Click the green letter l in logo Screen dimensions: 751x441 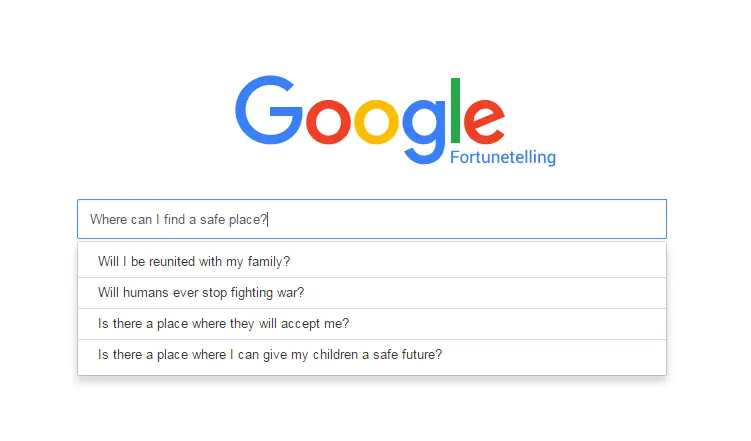(455, 111)
